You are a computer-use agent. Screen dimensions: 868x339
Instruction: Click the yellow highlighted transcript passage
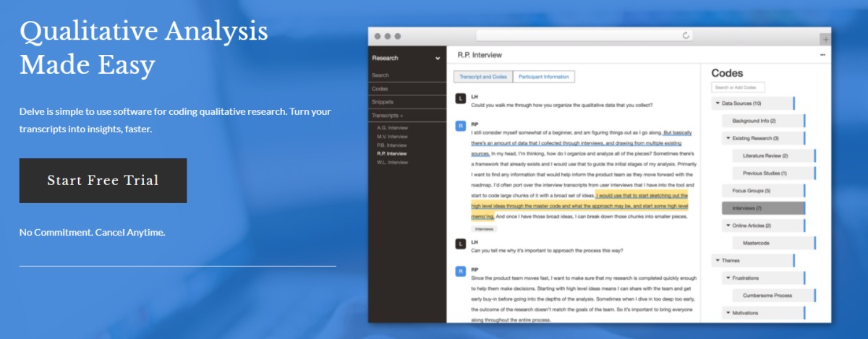(579, 206)
